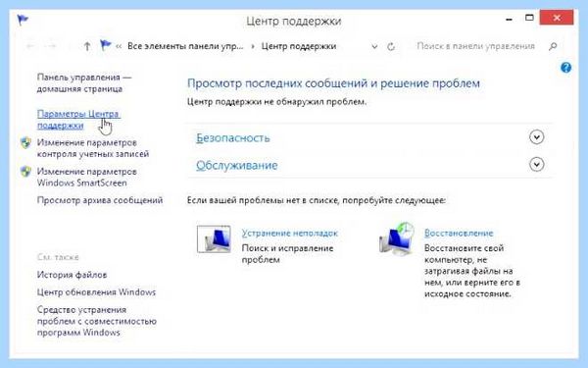Click the Поиск в панели управления field
This screenshot has height=368, width=588.
point(475,46)
